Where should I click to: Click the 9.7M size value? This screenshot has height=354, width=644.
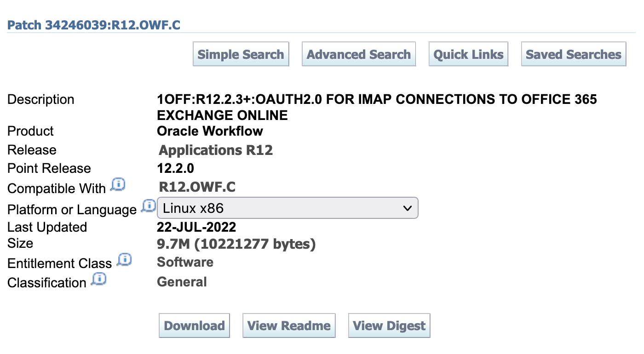point(236,244)
